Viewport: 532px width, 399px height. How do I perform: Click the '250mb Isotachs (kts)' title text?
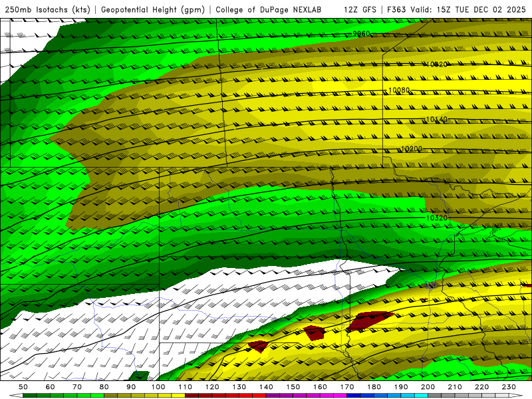point(47,9)
